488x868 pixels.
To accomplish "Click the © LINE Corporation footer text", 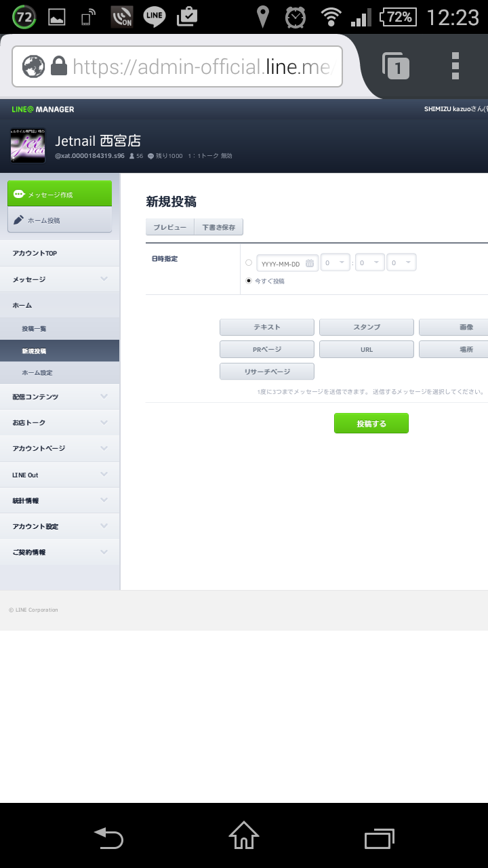I will click(x=33, y=610).
